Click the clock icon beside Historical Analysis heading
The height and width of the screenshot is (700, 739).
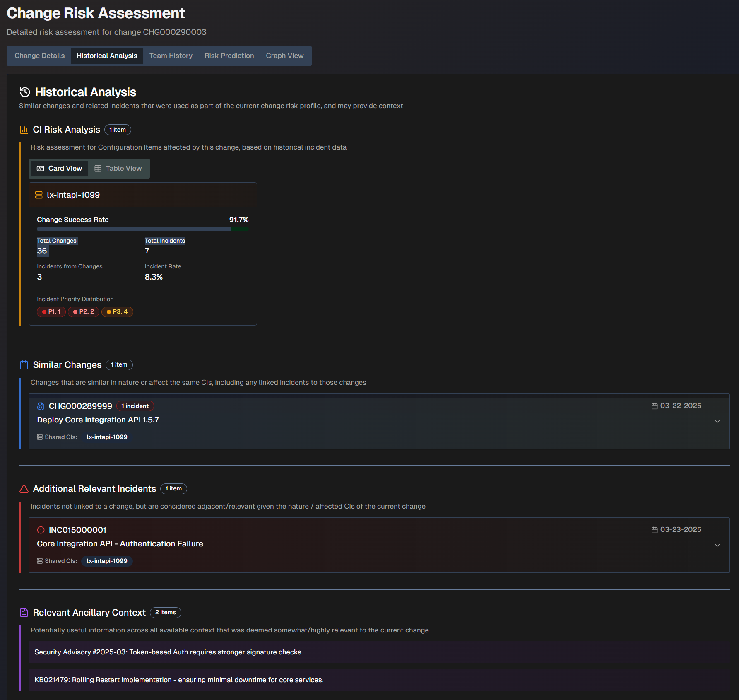(24, 92)
